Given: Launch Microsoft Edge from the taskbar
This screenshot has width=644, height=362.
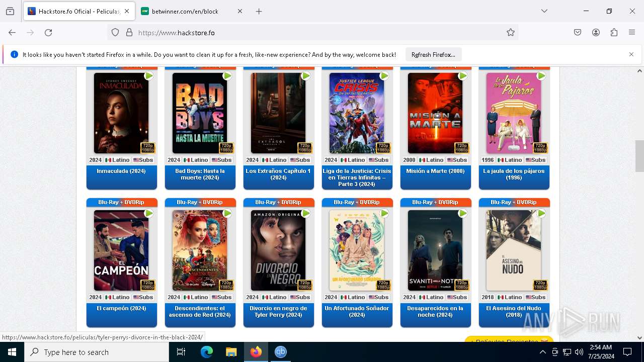Looking at the screenshot, I should click(x=207, y=352).
